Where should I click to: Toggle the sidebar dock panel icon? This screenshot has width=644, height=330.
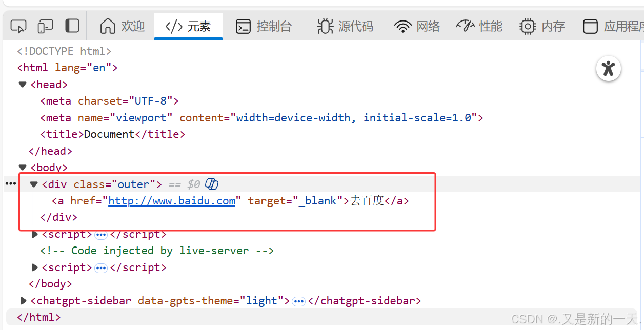click(72, 26)
